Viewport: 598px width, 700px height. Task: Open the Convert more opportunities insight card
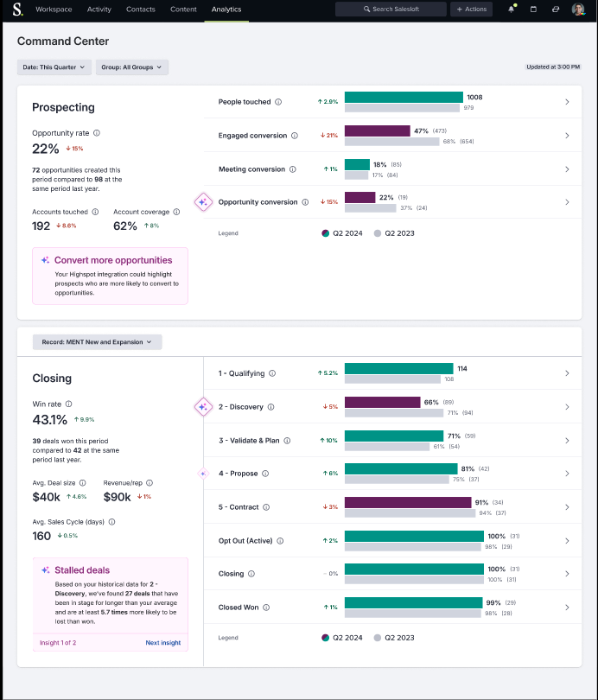click(x=111, y=276)
